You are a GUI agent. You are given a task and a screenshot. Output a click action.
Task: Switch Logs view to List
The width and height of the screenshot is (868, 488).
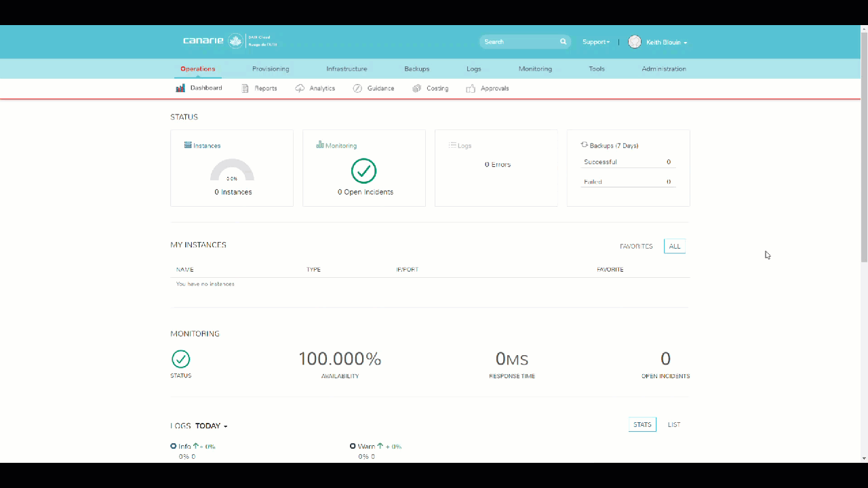pos(674,425)
